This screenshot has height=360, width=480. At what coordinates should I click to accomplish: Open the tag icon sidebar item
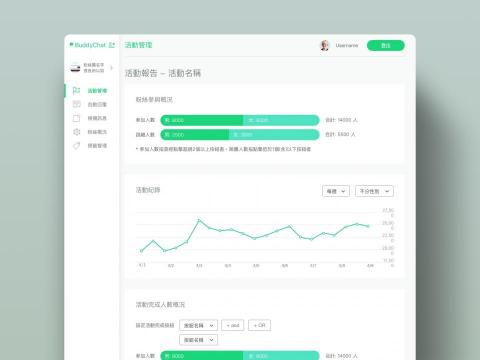pos(76,146)
